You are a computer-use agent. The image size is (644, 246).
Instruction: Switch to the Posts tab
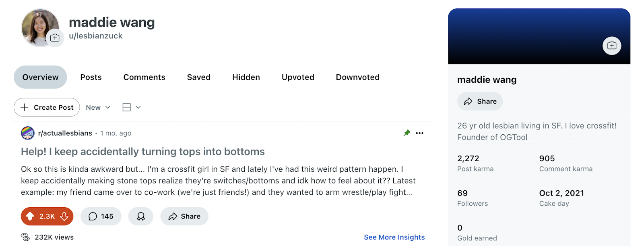click(x=91, y=77)
